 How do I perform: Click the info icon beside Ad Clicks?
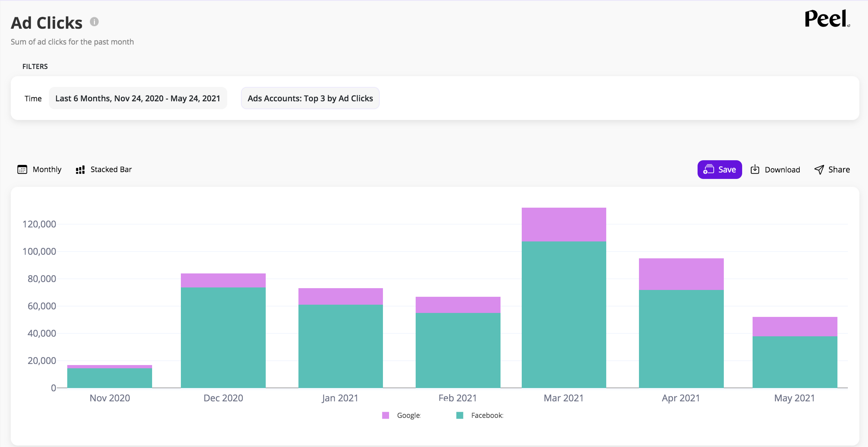(94, 22)
